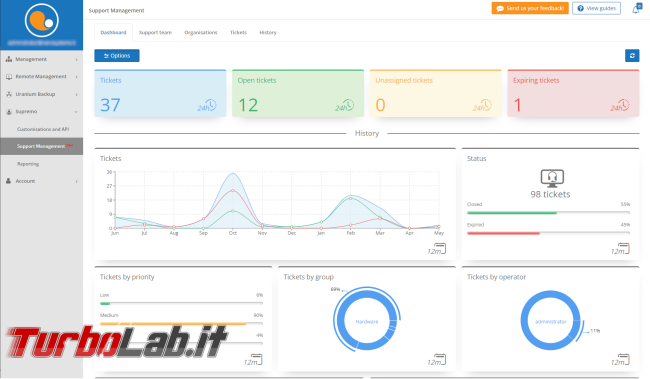Click the Options button
Image resolution: width=650 pixels, height=379 pixels.
(117, 56)
